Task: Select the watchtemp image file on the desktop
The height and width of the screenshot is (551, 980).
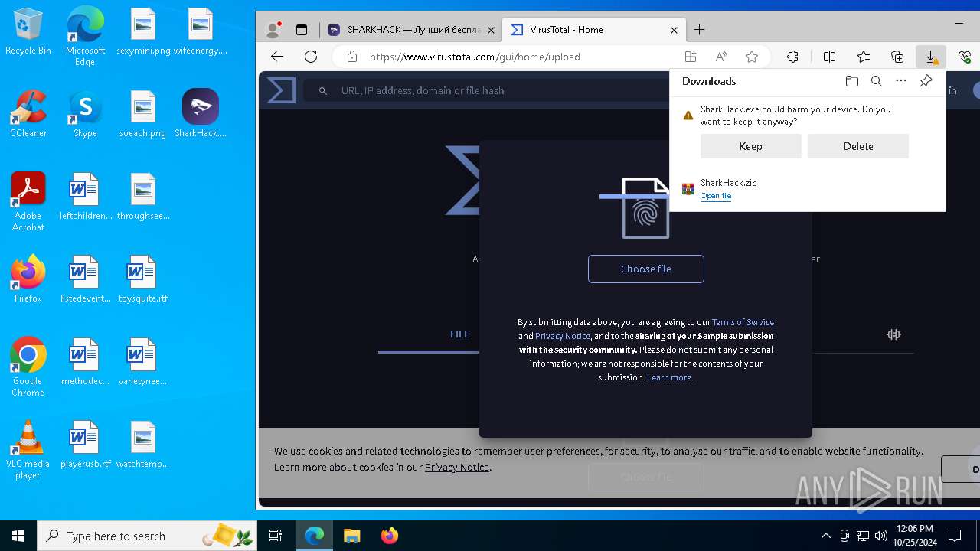Action: (x=143, y=445)
